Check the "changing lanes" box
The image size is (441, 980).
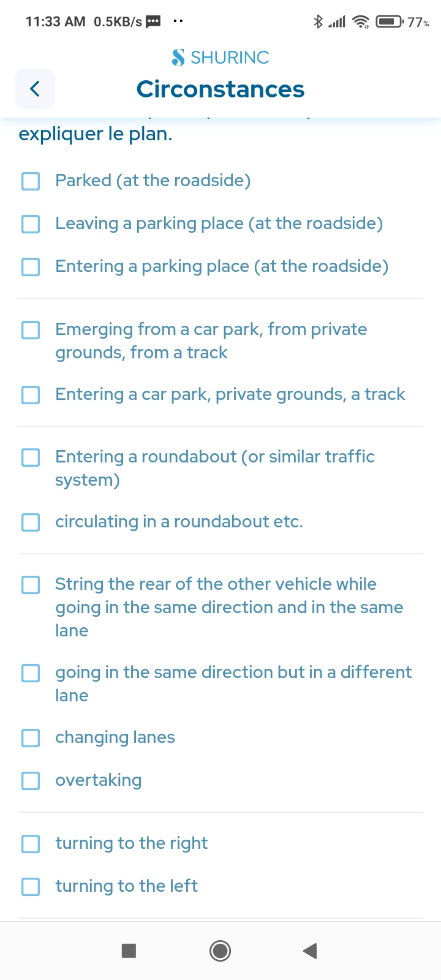[x=31, y=737]
